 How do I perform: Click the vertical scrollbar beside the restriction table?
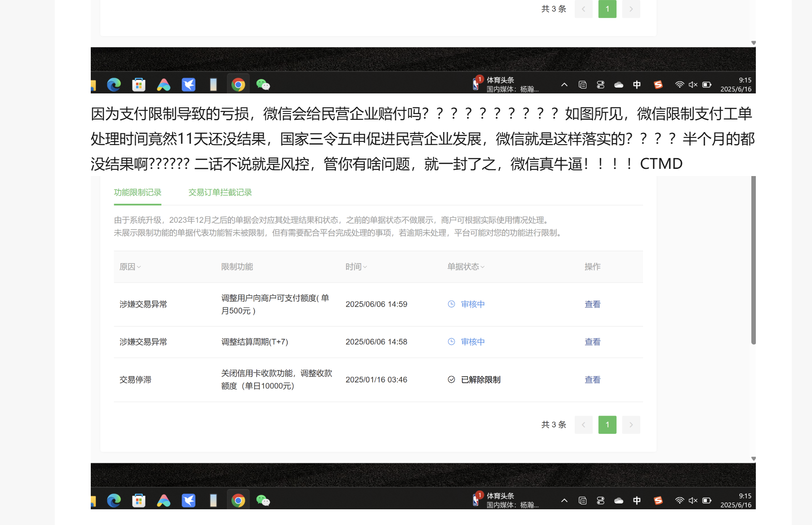click(754, 260)
